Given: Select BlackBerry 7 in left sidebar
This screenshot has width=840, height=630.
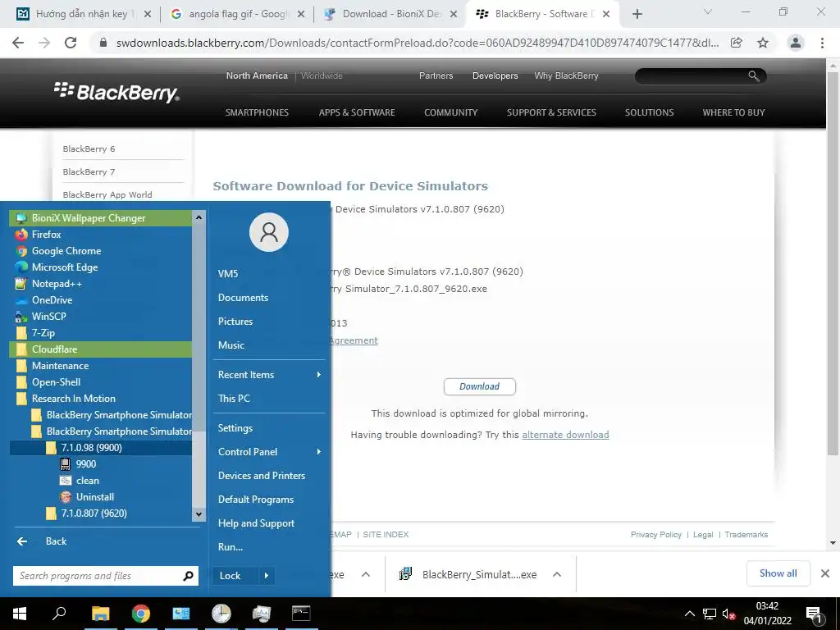Looking at the screenshot, I should (x=89, y=172).
